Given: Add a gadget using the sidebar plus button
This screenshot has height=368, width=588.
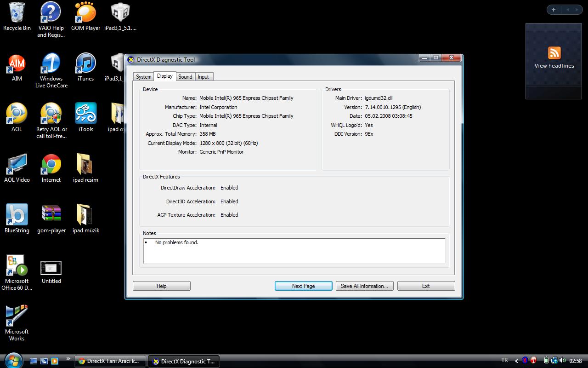Looking at the screenshot, I should (554, 10).
